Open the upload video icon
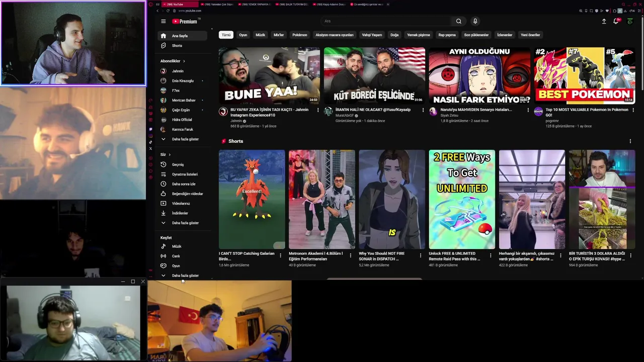Viewport: 644px width, 362px height. pos(604,21)
